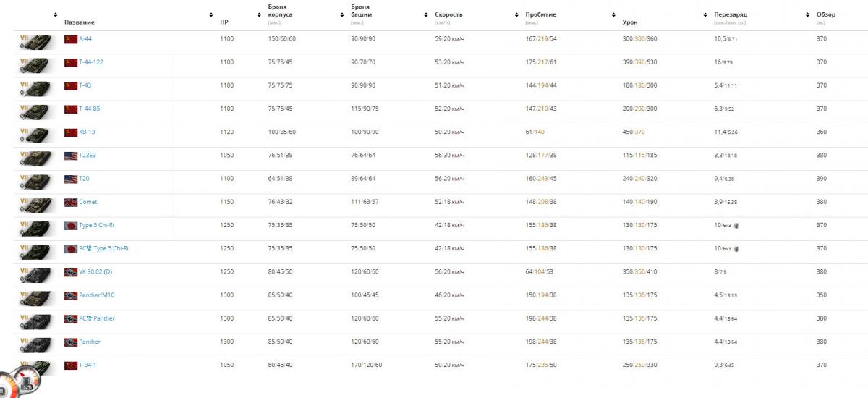Open the VK 30.02 (D) link
The width and height of the screenshot is (868, 398).
(95, 271)
